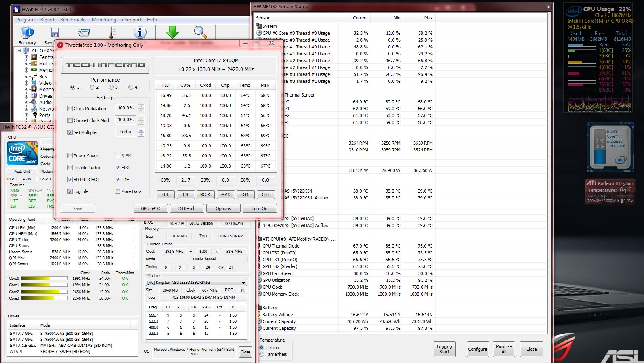Click the System category icon in Sensor Status
Image resolution: width=644 pixels, height=363 pixels.
click(259, 26)
